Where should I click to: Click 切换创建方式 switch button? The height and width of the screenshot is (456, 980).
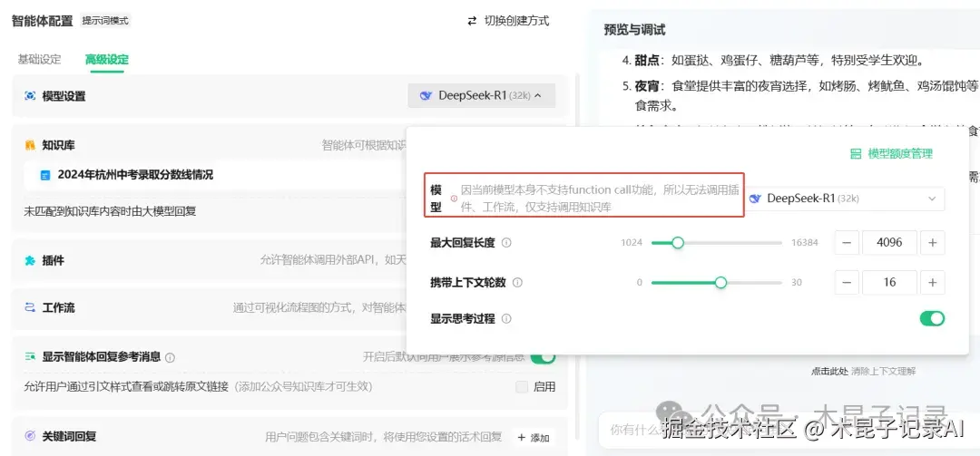[508, 21]
